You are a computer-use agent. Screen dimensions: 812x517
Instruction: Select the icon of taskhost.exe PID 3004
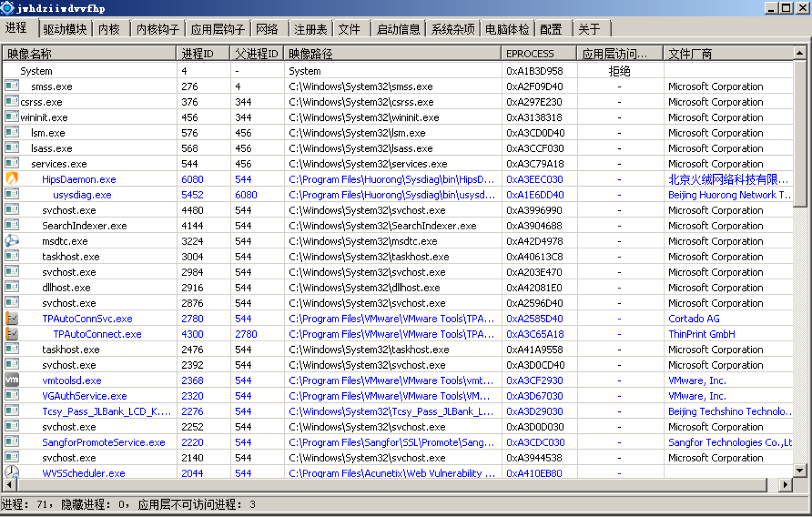pyautogui.click(x=12, y=256)
